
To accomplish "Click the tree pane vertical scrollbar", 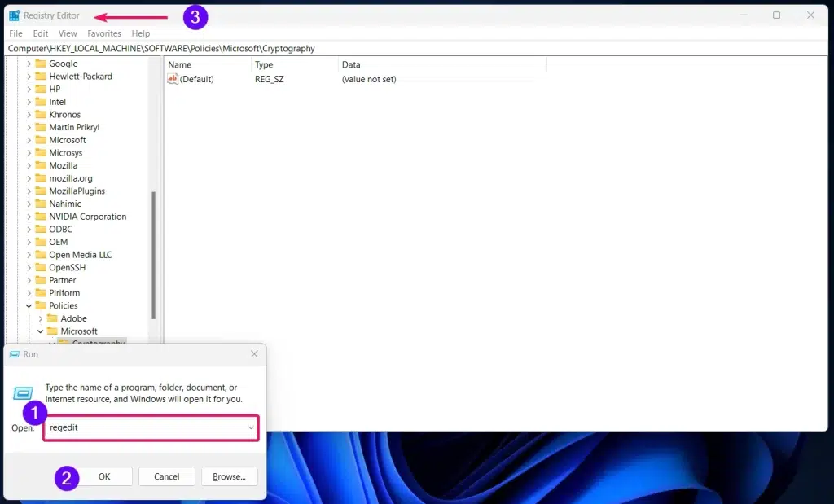I will [154, 255].
